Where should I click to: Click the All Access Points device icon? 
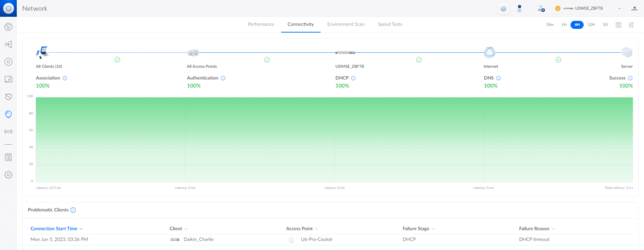point(193,52)
